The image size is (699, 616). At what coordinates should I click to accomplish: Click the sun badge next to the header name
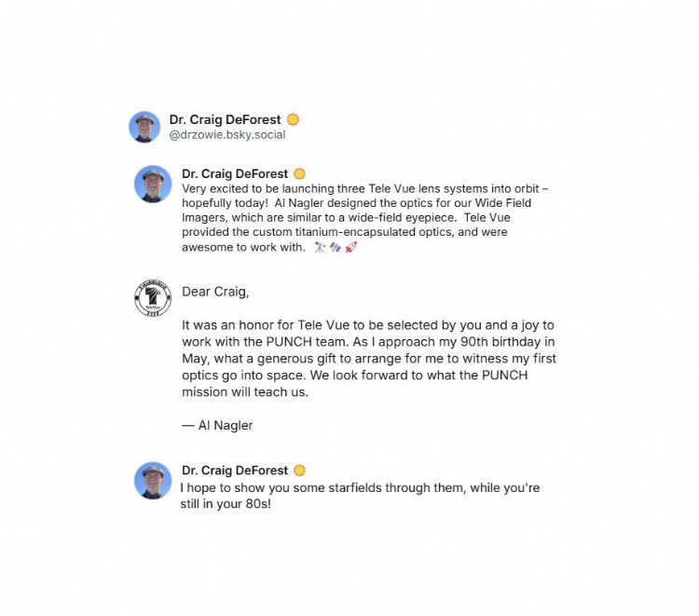point(293,119)
